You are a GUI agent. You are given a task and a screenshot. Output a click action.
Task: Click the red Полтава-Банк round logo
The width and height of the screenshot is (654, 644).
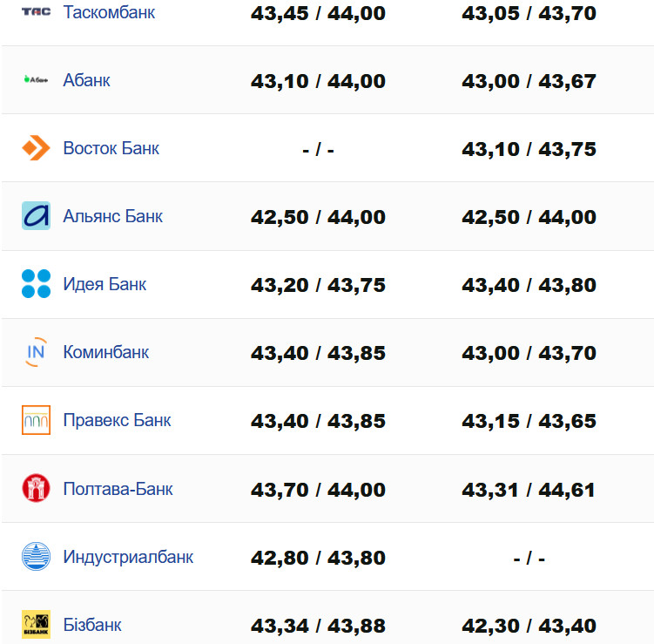click(x=36, y=488)
